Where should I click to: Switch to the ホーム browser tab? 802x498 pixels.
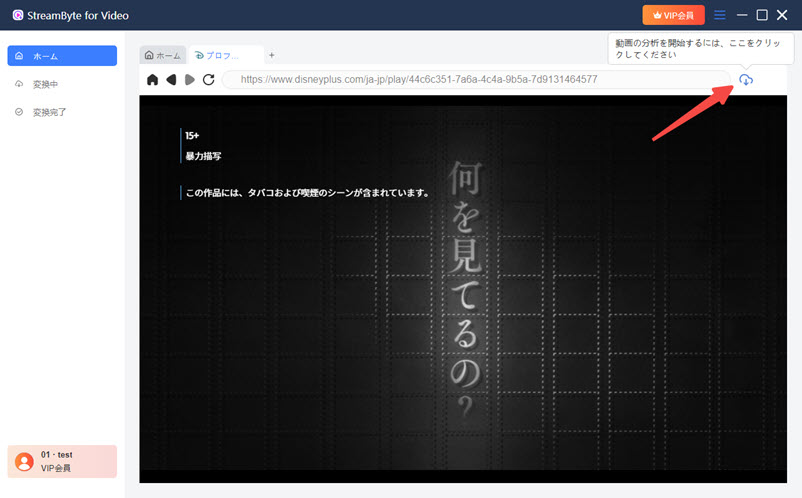[163, 55]
